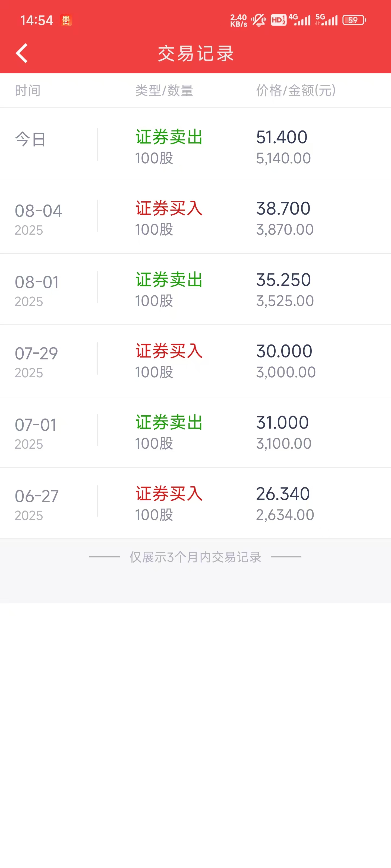Tap the 交易记录 page title
Image resolution: width=391 pixels, height=868 pixels.
(x=196, y=53)
